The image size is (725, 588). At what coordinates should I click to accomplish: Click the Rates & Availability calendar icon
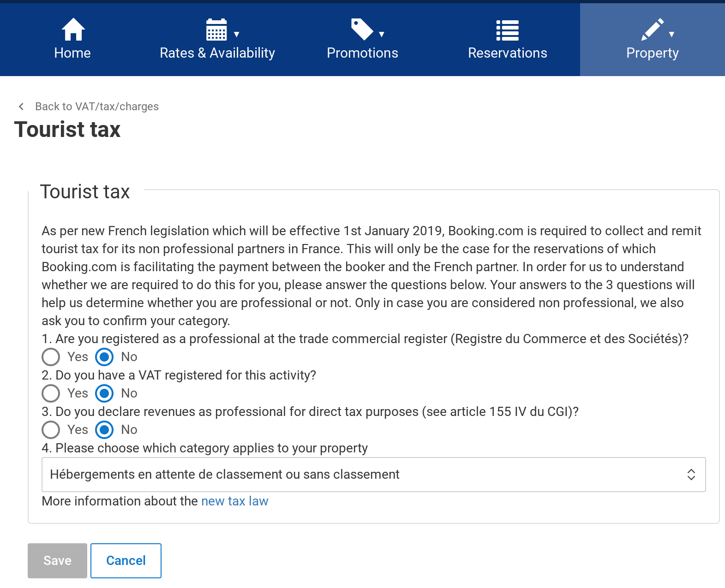click(x=216, y=30)
